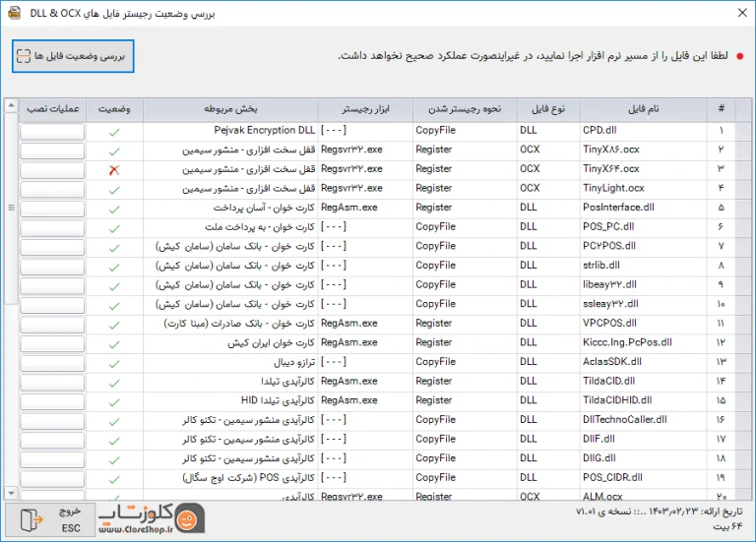Close the DLL & OCX register window
The height and width of the screenshot is (542, 756).
[x=742, y=13]
